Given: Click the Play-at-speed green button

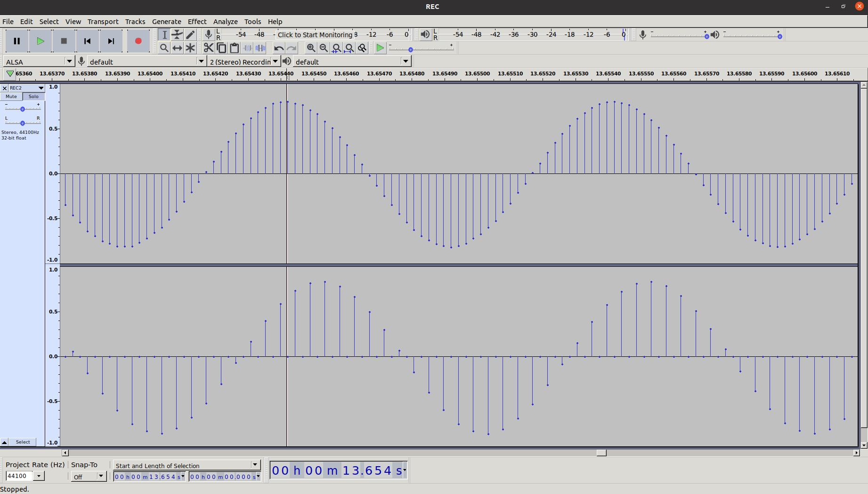Looking at the screenshot, I should pyautogui.click(x=380, y=48).
